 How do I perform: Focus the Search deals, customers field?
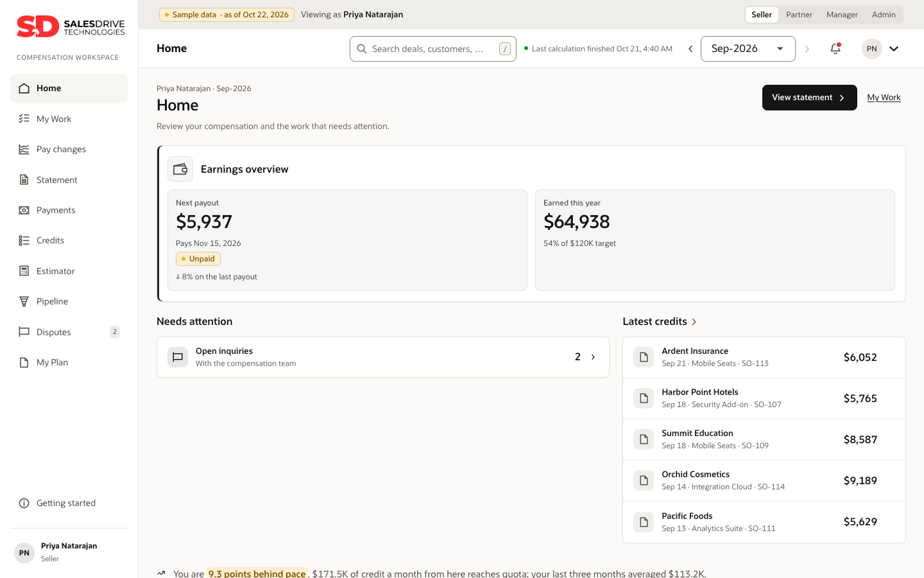point(433,49)
